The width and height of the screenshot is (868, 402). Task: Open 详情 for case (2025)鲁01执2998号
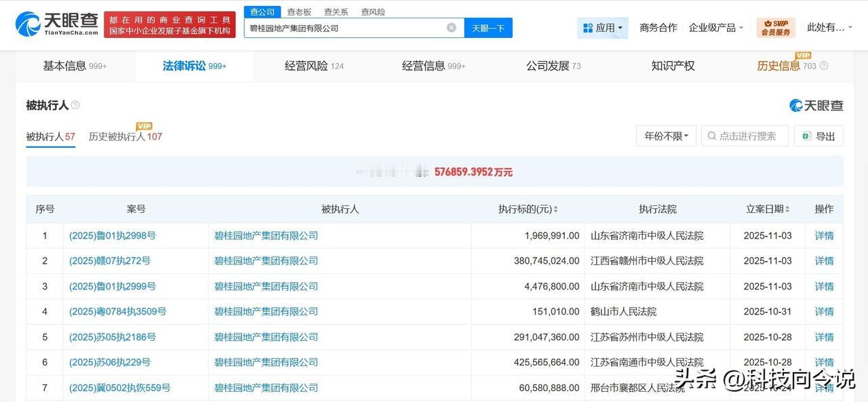(x=824, y=235)
